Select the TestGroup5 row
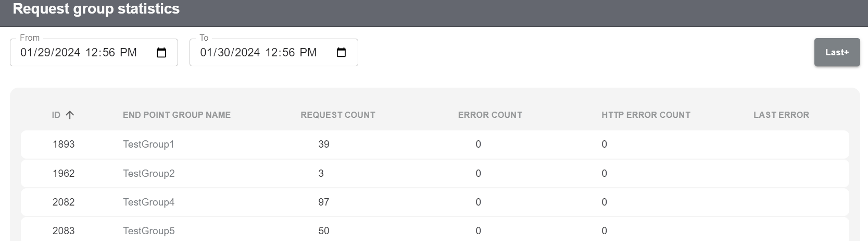The image size is (868, 241). [x=148, y=231]
